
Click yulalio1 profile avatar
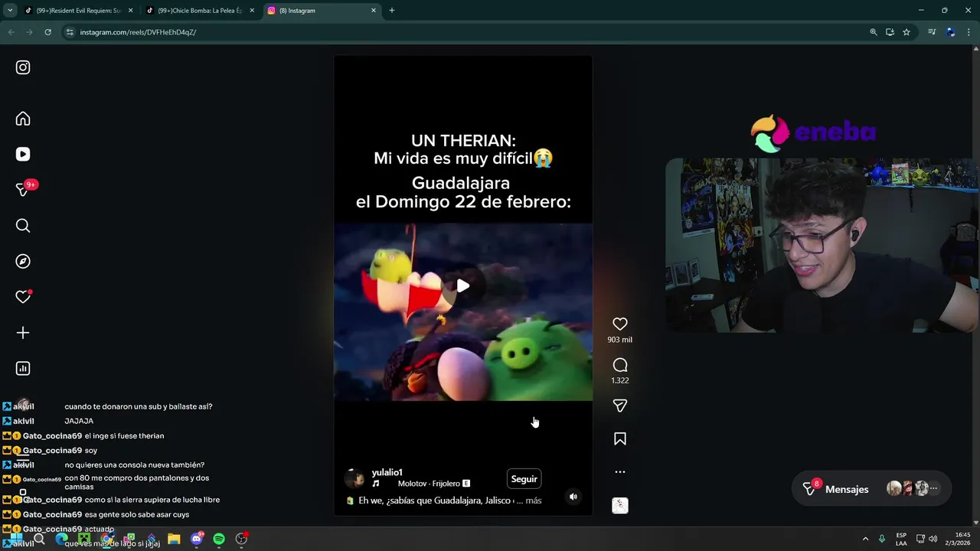click(354, 479)
